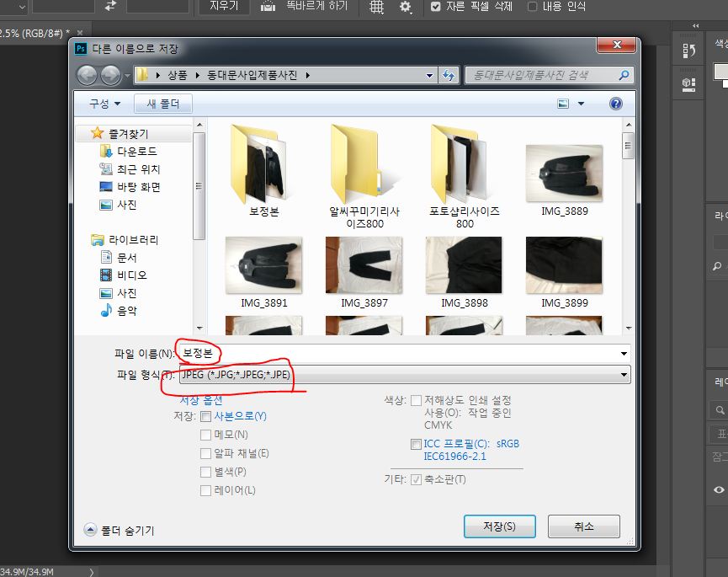
Task: Open the view options dropdown arrow
Action: [x=581, y=104]
